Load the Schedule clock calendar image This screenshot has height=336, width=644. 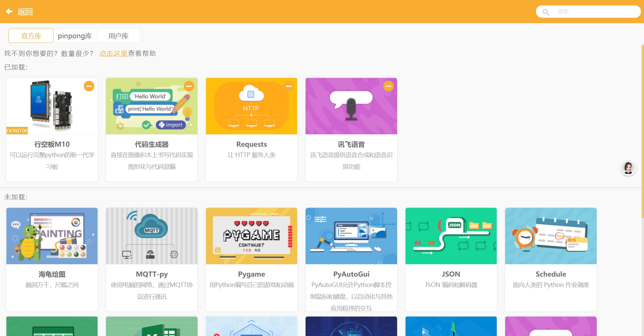[x=551, y=236]
